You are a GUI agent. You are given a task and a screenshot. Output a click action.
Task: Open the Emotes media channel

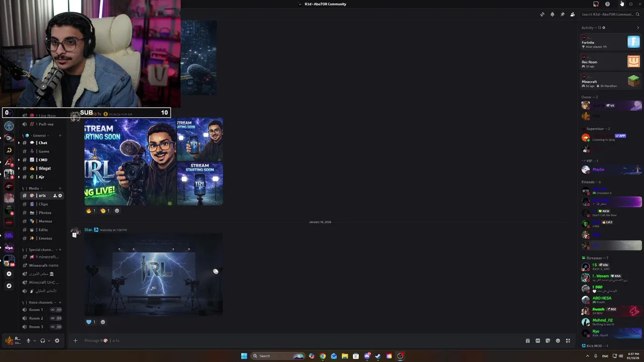[42, 238]
